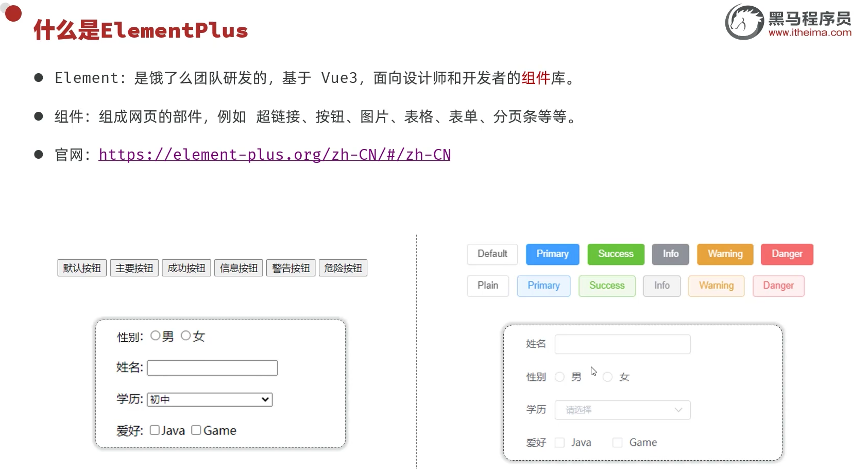Select 男 radio in the Element form
Image resolution: width=868 pixels, height=469 pixels.
559,377
